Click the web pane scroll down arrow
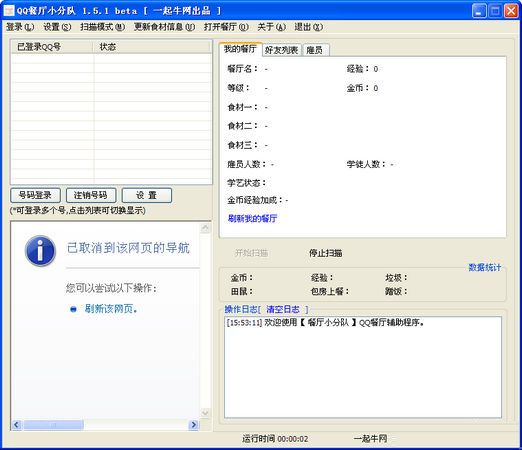Image resolution: width=522 pixels, height=450 pixels. click(205, 413)
